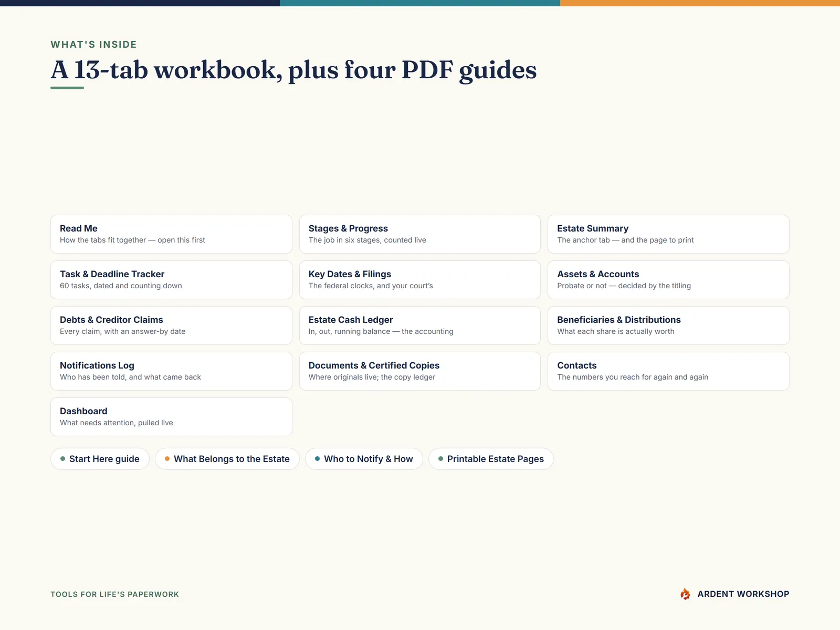This screenshot has height=630, width=840.
Task: Click the Start Here guide pill
Action: [x=100, y=459]
